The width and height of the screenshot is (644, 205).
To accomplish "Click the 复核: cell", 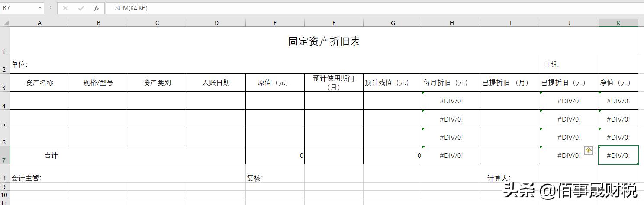I will point(275,173).
